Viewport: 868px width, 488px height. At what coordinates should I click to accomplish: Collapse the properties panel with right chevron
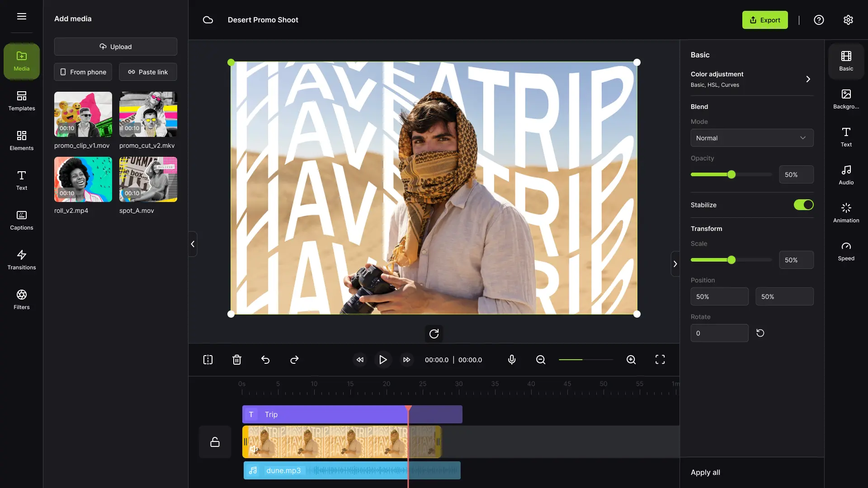point(675,264)
